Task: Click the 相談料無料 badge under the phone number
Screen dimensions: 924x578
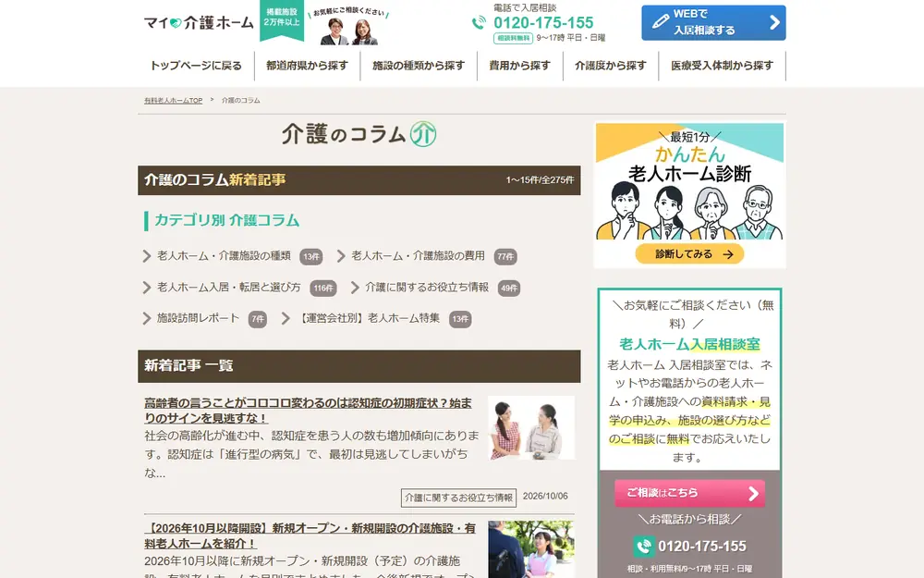Action: click(513, 38)
